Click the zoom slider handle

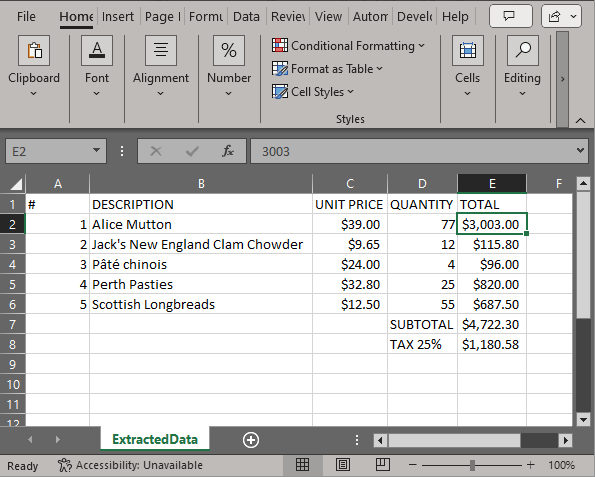472,465
